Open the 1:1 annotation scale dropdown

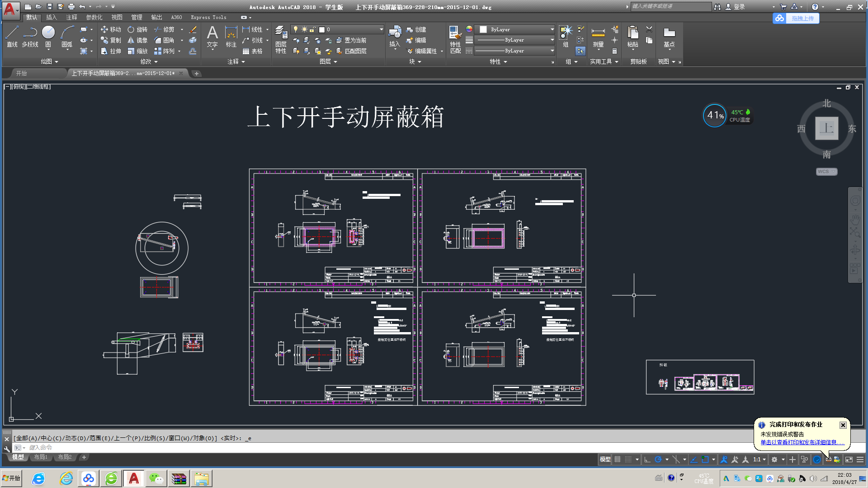[x=759, y=460]
